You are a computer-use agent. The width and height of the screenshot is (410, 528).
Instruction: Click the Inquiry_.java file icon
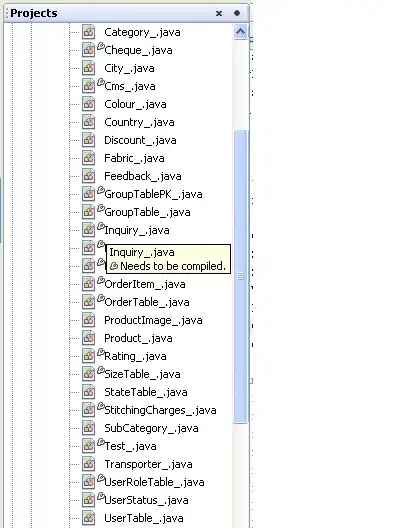pos(89,230)
